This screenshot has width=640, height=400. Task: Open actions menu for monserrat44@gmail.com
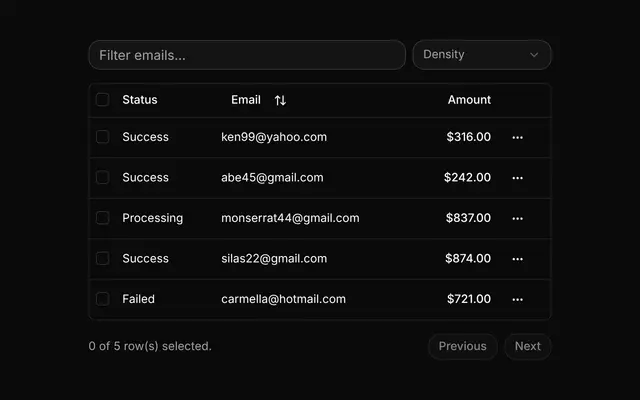(x=517, y=218)
